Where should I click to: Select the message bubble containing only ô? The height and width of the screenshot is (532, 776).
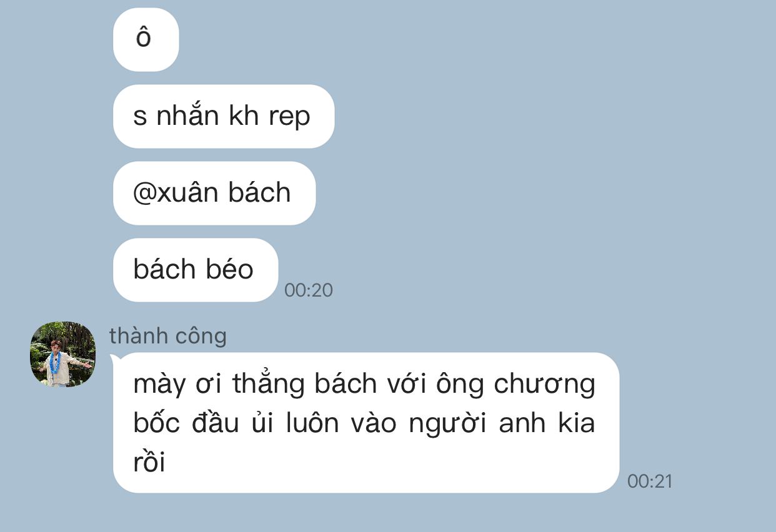click(146, 39)
